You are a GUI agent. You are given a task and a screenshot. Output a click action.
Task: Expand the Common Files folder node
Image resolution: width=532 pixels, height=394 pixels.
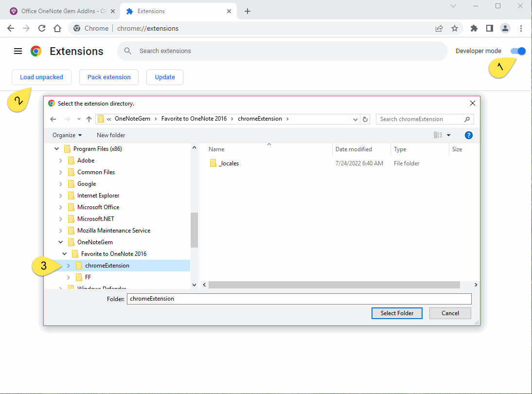point(60,172)
